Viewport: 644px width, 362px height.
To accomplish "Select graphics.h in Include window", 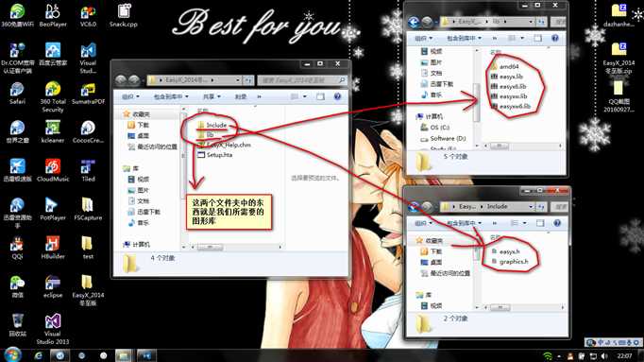I will coord(510,261).
